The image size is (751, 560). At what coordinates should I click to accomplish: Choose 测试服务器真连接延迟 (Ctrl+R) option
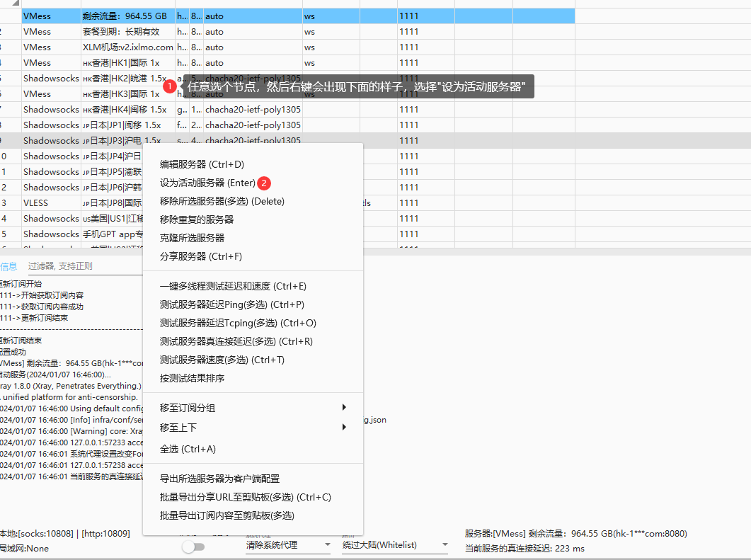236,341
